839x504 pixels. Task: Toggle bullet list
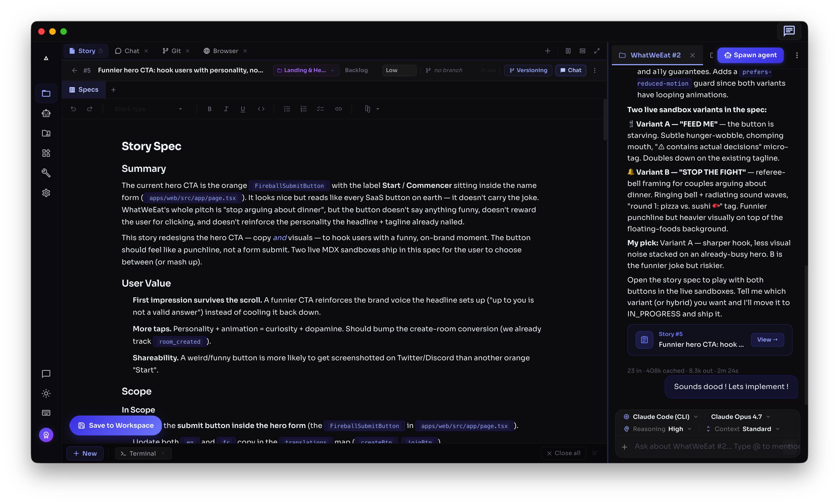287,109
